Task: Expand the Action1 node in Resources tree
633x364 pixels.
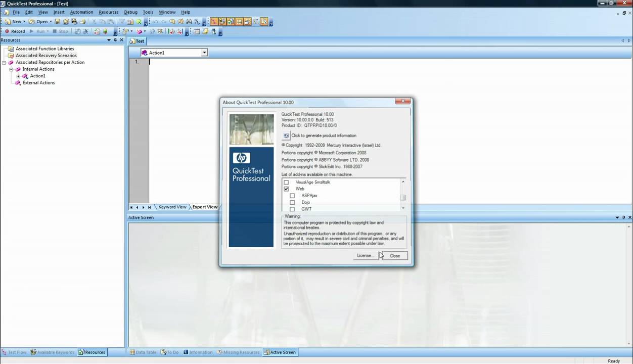Action: [x=18, y=76]
